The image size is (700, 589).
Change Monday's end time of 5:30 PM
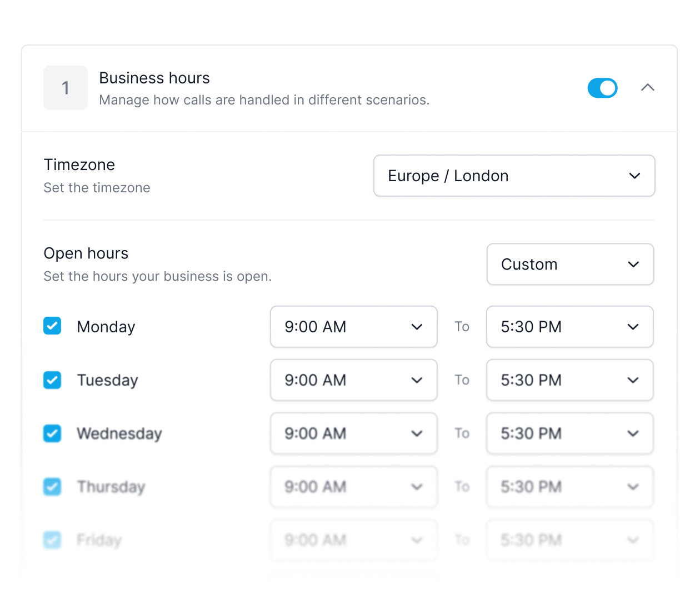[x=569, y=327]
